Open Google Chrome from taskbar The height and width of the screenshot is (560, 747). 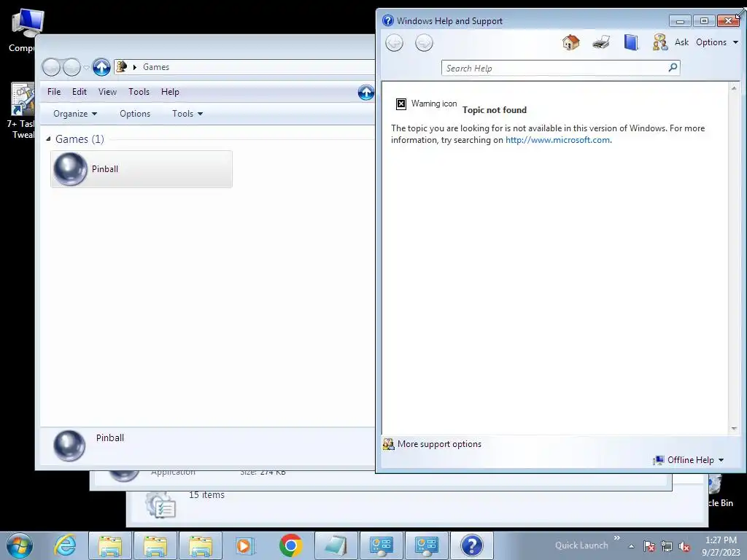290,545
